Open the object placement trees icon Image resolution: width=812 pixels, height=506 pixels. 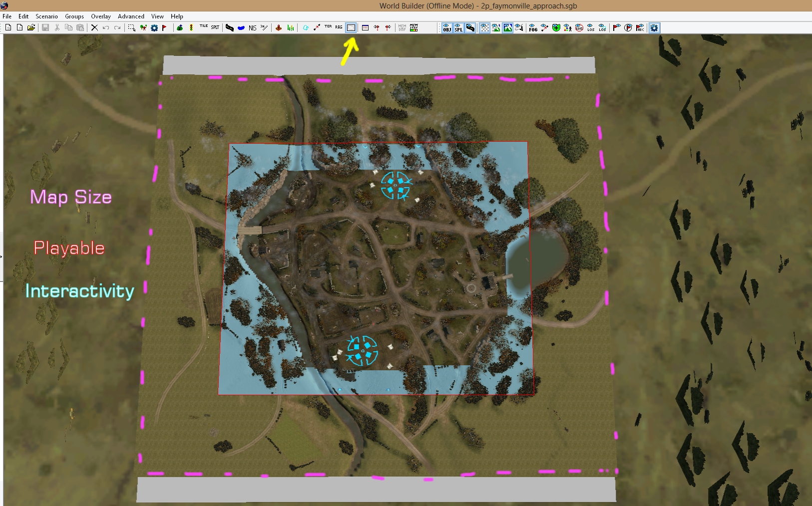(x=143, y=27)
